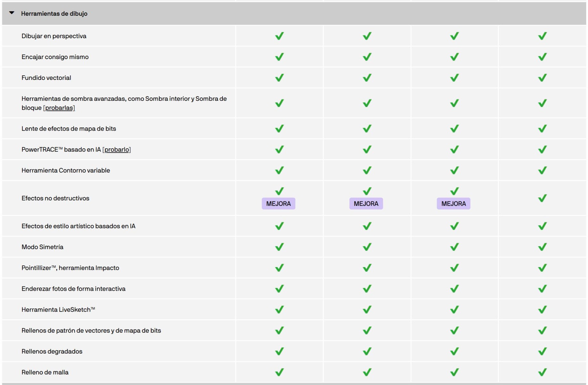Viewport: 588px width, 385px height.
Task: Collapse the Herramientas de dibujo section
Action: pyautogui.click(x=12, y=13)
